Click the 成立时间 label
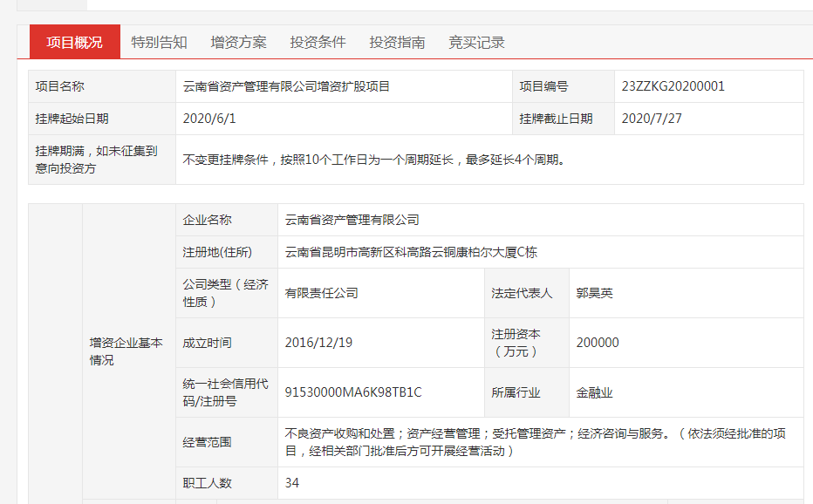The image size is (813, 504). (x=208, y=343)
